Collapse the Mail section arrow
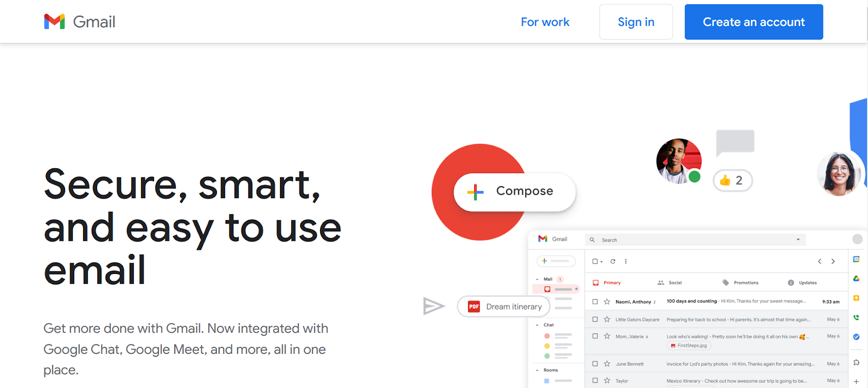 tap(537, 279)
